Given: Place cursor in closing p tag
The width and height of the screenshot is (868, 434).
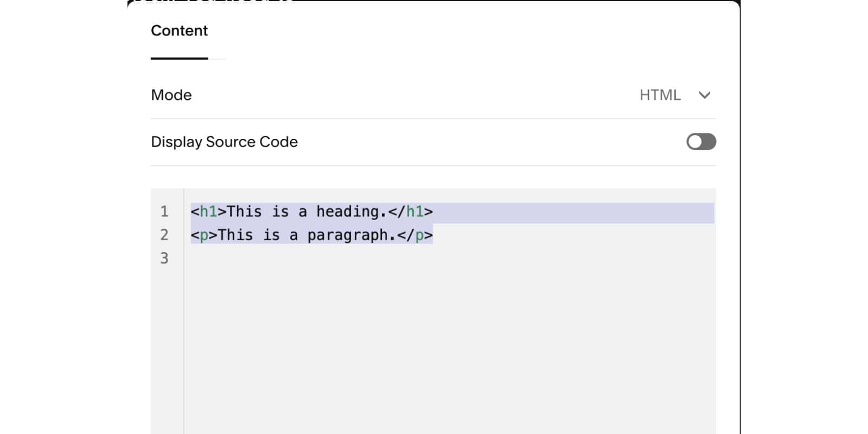Looking at the screenshot, I should click(x=419, y=235).
